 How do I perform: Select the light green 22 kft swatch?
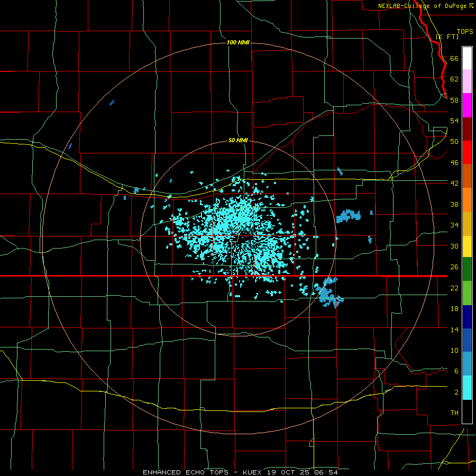(467, 293)
